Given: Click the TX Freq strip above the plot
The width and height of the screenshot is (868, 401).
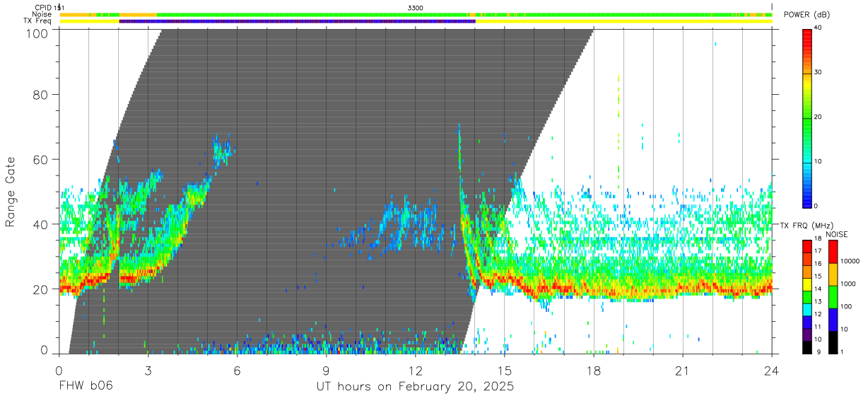Looking at the screenshot, I should [416, 21].
